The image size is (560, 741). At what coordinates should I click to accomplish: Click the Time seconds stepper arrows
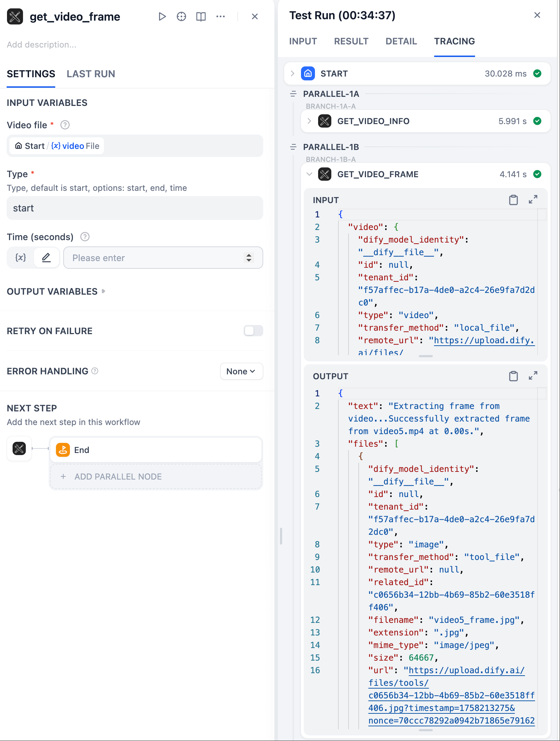pos(249,258)
